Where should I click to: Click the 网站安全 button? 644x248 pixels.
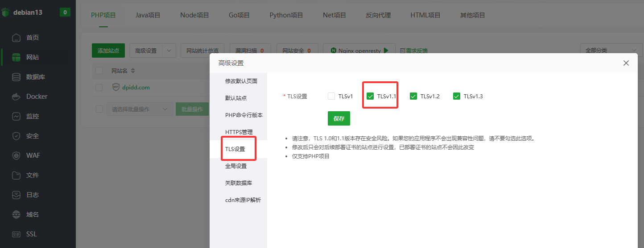[297, 50]
